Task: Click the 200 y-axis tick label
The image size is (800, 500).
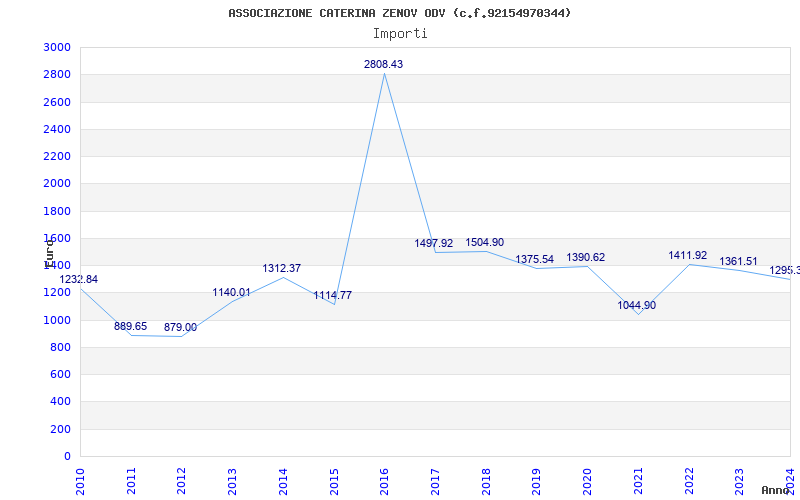Action: pos(60,430)
